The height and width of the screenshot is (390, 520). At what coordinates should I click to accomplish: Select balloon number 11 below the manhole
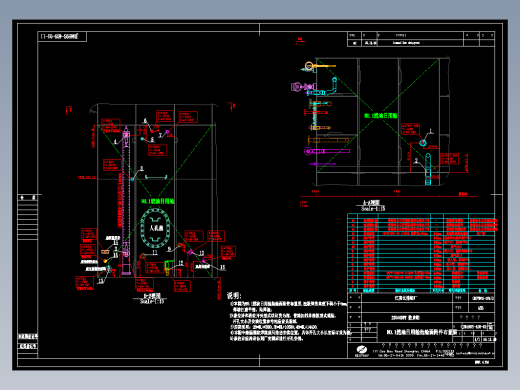155,252
